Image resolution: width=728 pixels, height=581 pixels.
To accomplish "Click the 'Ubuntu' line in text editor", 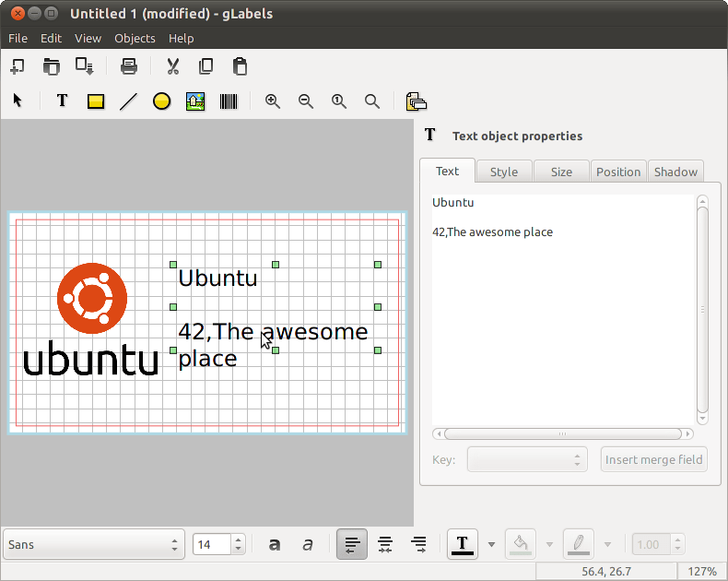I will [453, 203].
